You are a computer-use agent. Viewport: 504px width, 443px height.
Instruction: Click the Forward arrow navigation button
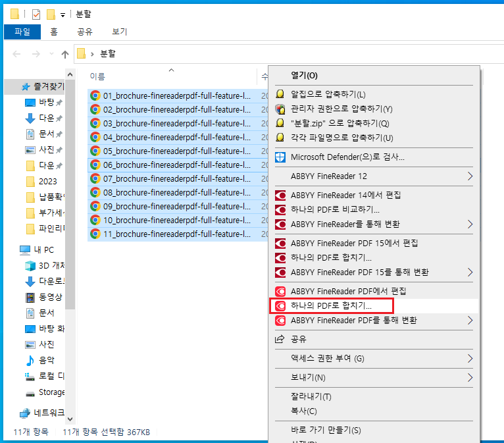tap(36, 54)
